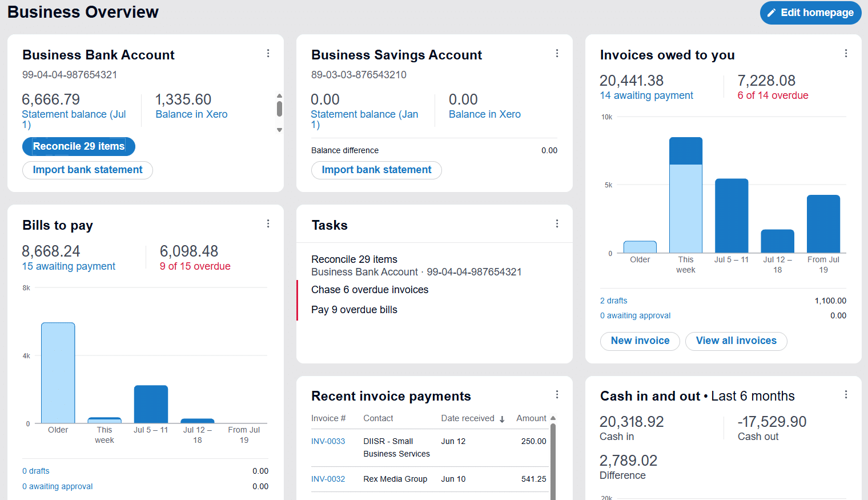Select Rex Media Group contact
This screenshot has height=500, width=868.
tap(395, 479)
